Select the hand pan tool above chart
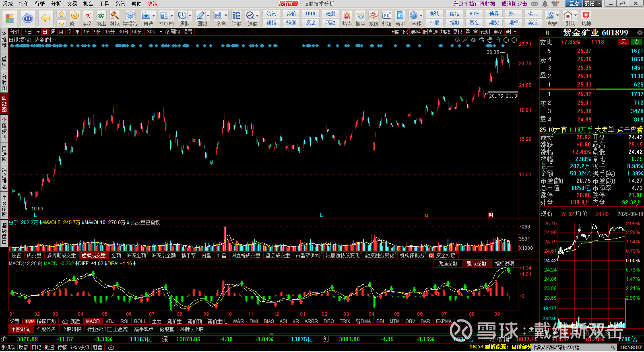 490,40
